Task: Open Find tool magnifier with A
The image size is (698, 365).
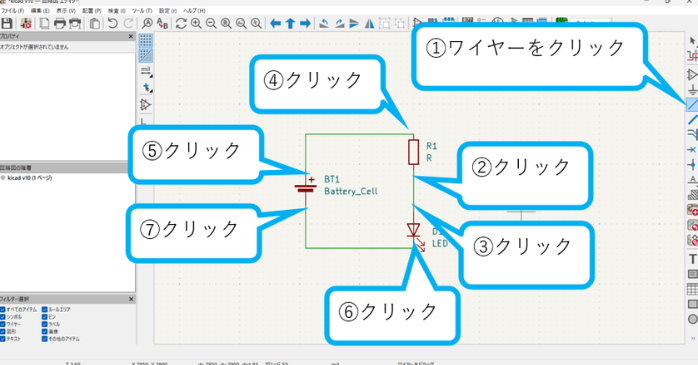Action: point(147,23)
